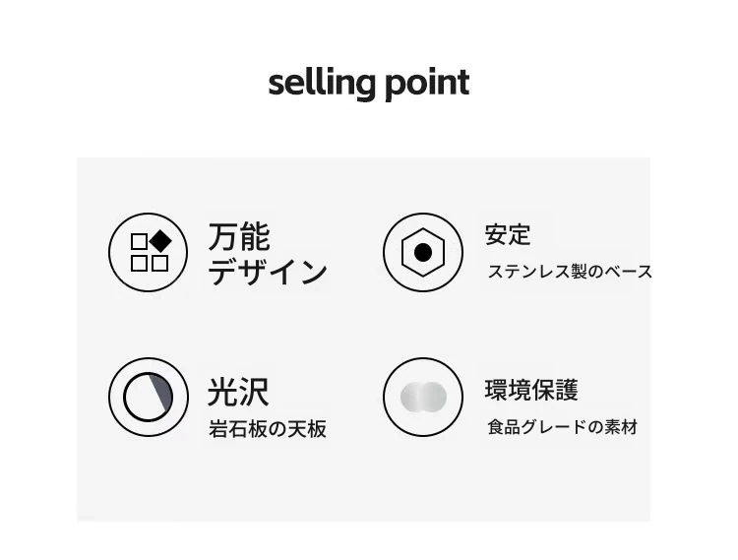Click the black diamond shape
Viewport: 738px width, 560px height.
[x=161, y=242]
